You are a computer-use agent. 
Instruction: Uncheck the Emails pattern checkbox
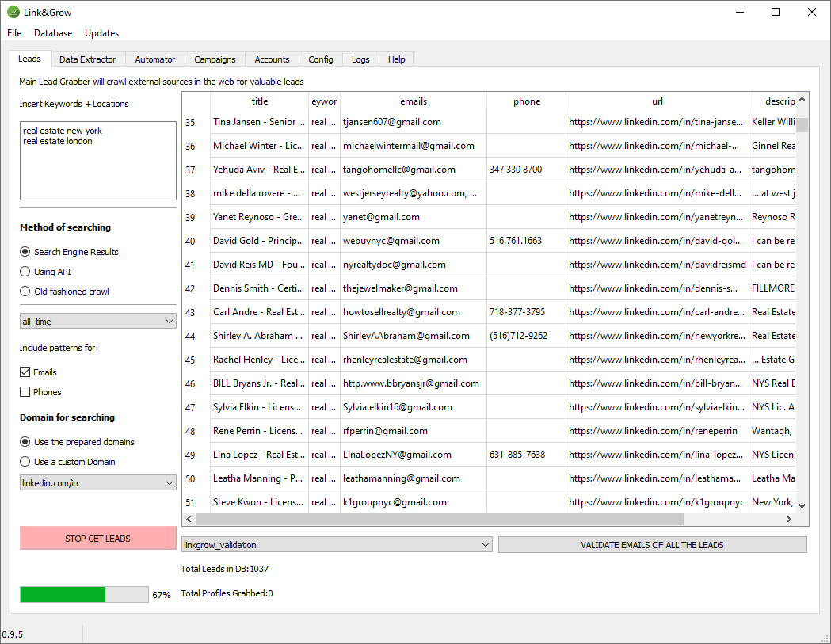click(25, 372)
